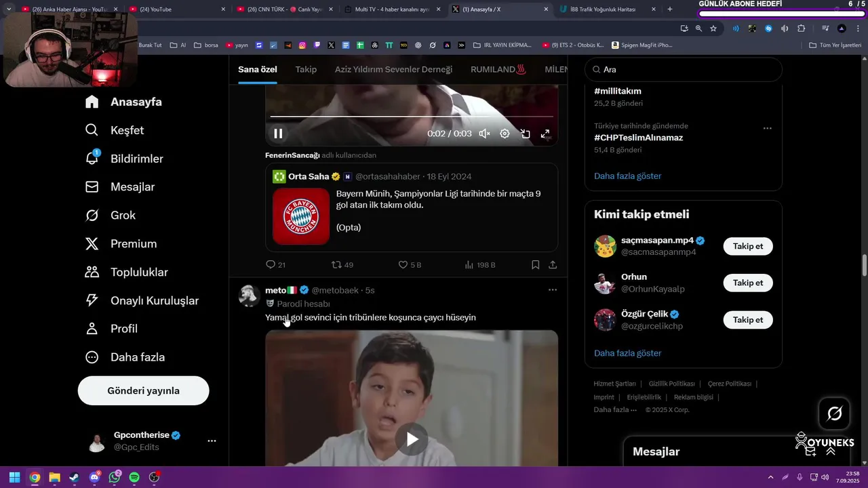This screenshot has height=488, width=868.
Task: Expand the Mesajlar drawer
Action: [x=831, y=451]
